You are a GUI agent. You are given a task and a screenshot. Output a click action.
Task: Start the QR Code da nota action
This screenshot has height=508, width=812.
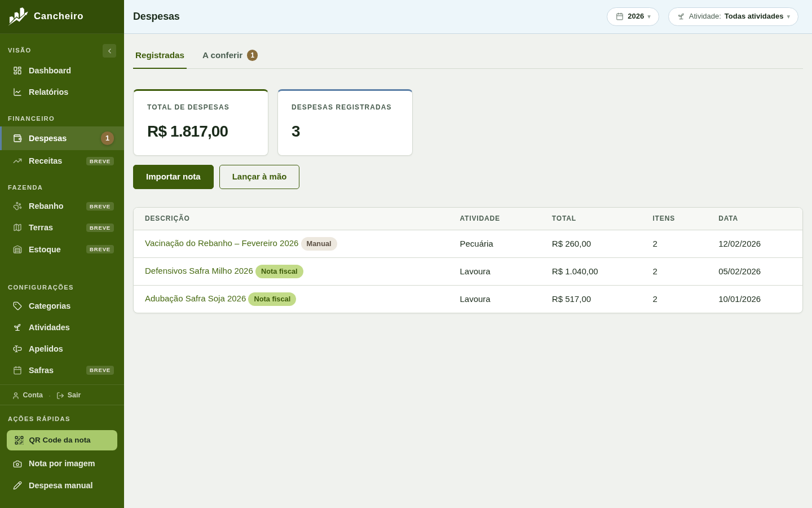coord(62,440)
